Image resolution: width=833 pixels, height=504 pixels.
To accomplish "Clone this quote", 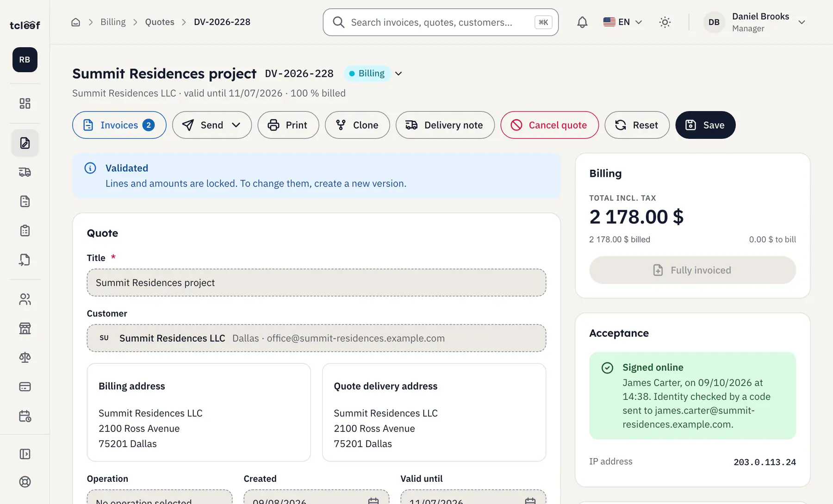I will [357, 125].
